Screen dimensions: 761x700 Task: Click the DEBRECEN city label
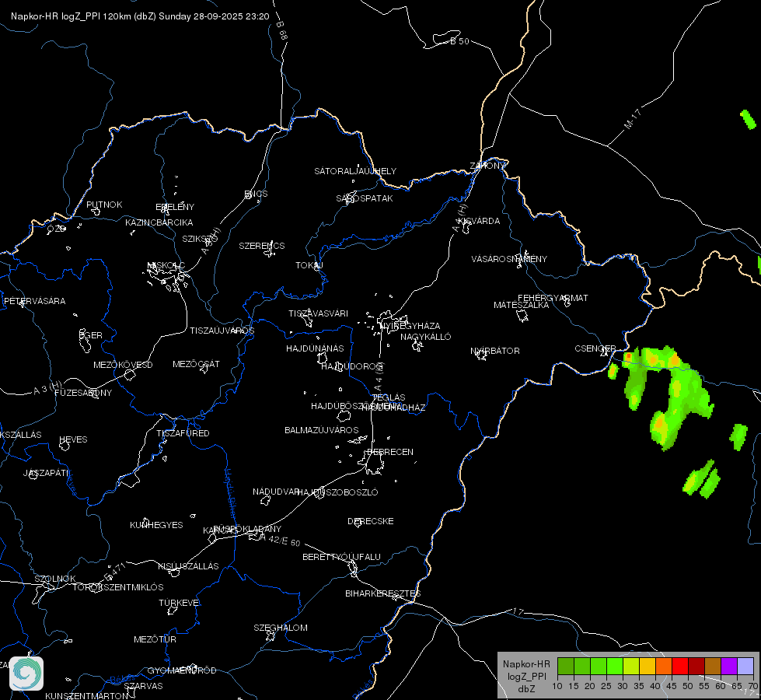390,452
